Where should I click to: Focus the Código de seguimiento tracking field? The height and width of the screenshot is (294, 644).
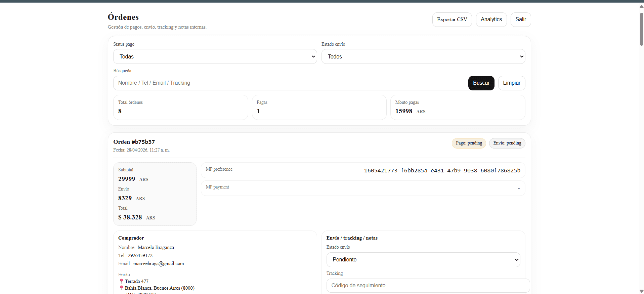tap(428, 286)
